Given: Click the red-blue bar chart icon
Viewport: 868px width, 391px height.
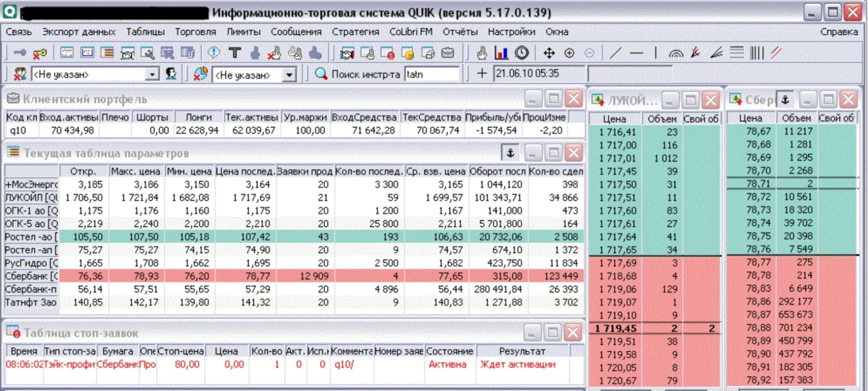Looking at the screenshot, I should (x=501, y=53).
